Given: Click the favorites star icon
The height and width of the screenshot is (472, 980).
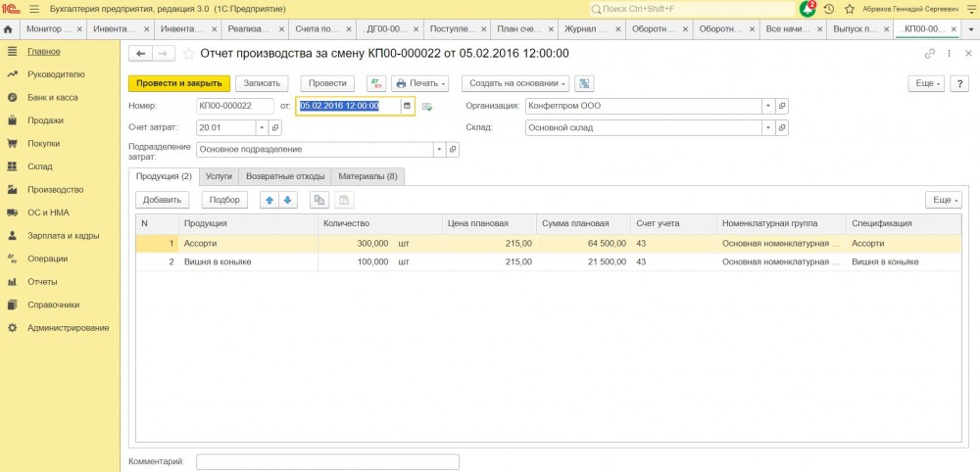Looking at the screenshot, I should point(848,9).
